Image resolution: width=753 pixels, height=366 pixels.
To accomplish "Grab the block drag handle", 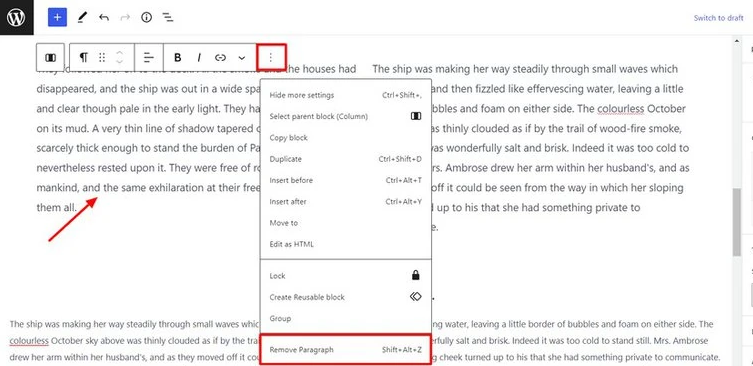I will click(x=102, y=58).
